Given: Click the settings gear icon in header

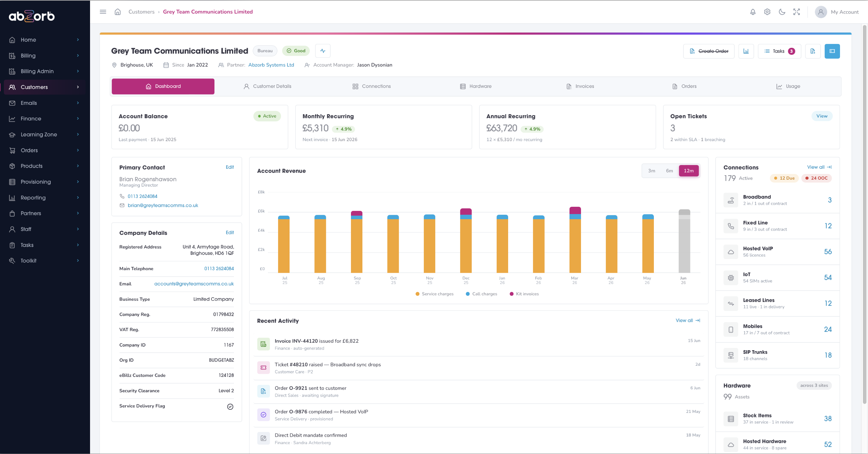Looking at the screenshot, I should point(767,12).
